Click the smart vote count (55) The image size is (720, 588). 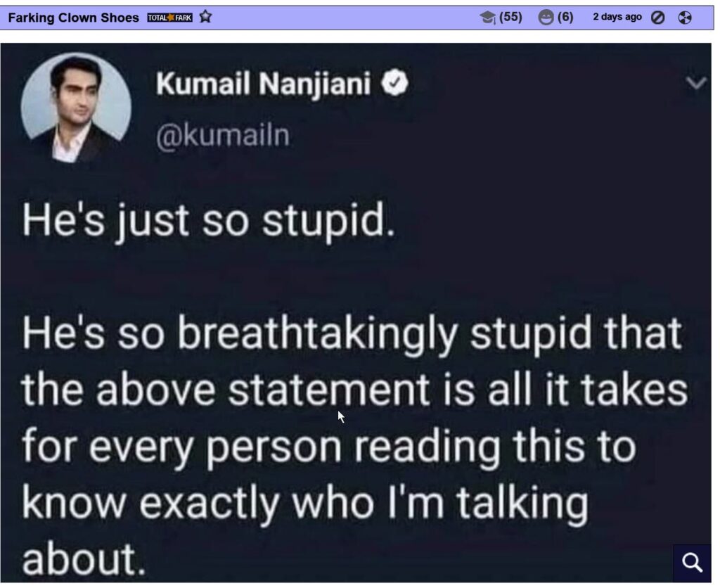[x=510, y=18]
